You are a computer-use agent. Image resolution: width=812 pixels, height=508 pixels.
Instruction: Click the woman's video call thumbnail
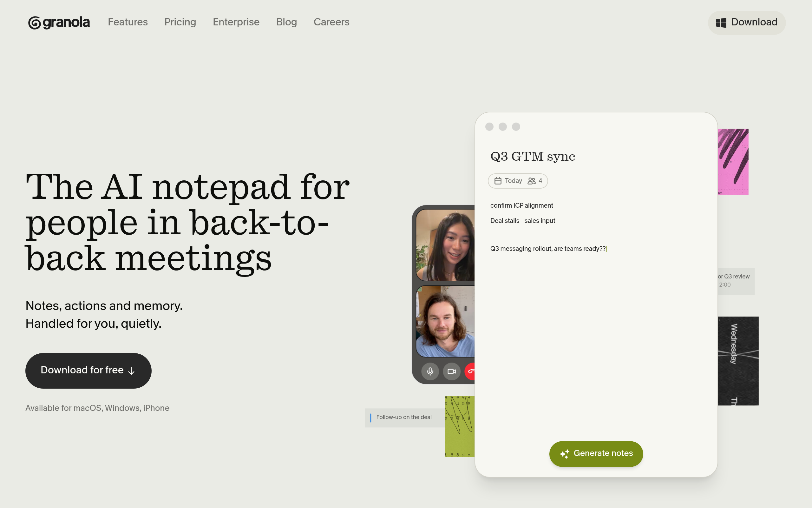click(x=445, y=245)
